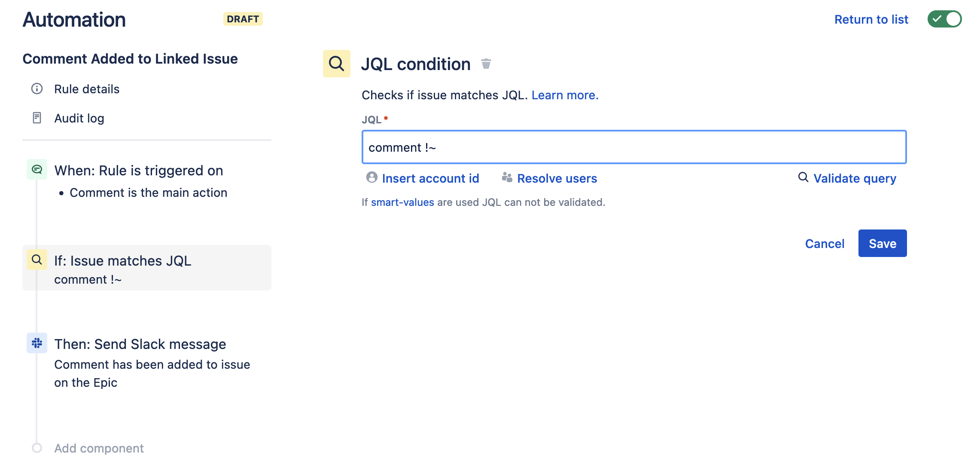Click the Audit log document icon

coord(37,117)
